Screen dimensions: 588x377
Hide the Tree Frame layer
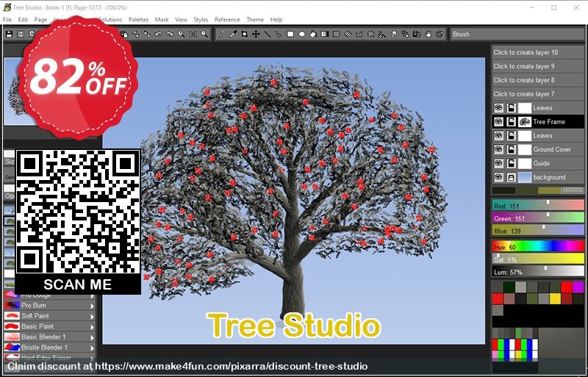pyautogui.click(x=498, y=121)
